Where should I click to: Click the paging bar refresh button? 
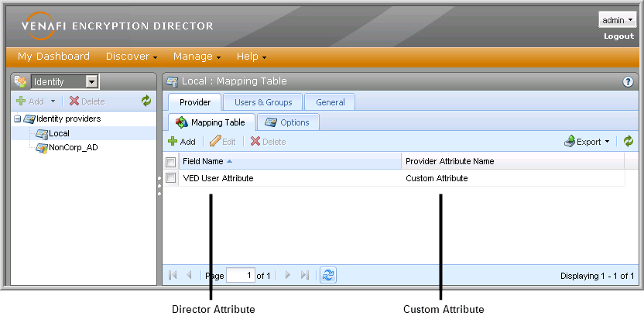pos(328,275)
